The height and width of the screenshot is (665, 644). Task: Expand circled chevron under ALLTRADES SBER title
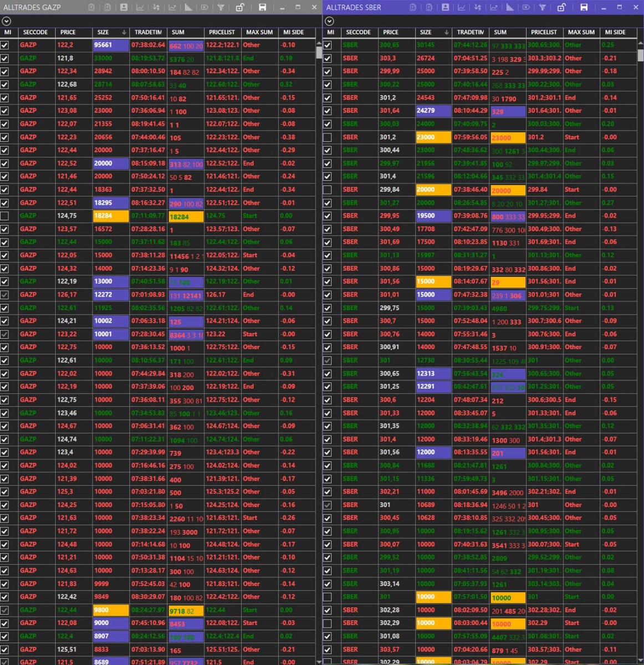[x=329, y=21]
